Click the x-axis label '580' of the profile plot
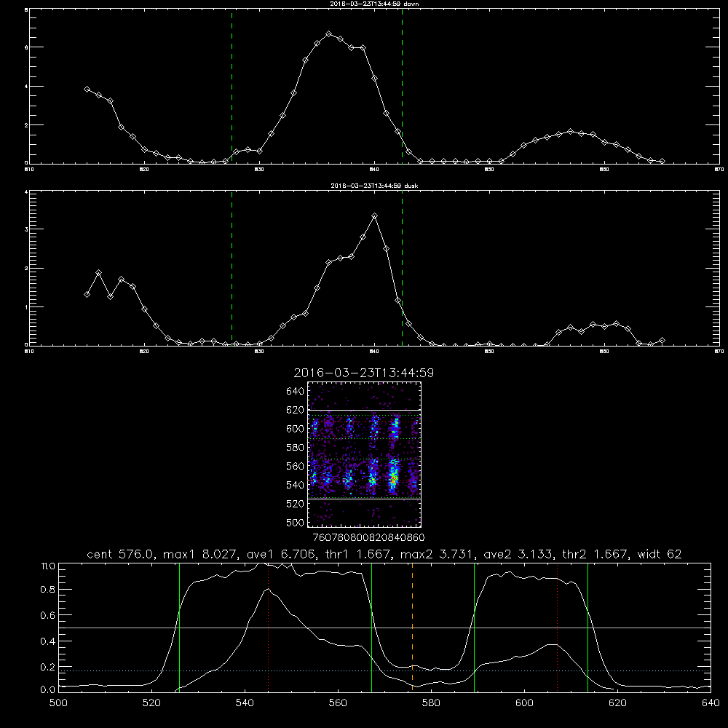Viewport: 728px width, 728px height. 431,703
